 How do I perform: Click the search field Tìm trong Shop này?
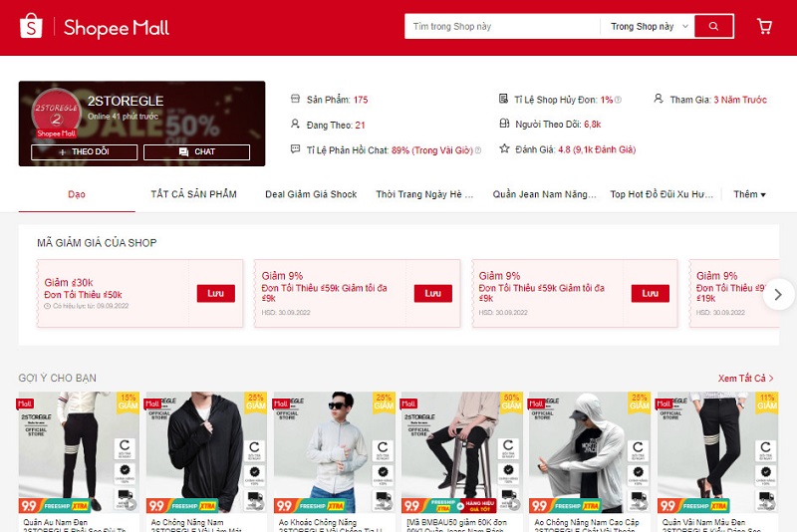502,27
